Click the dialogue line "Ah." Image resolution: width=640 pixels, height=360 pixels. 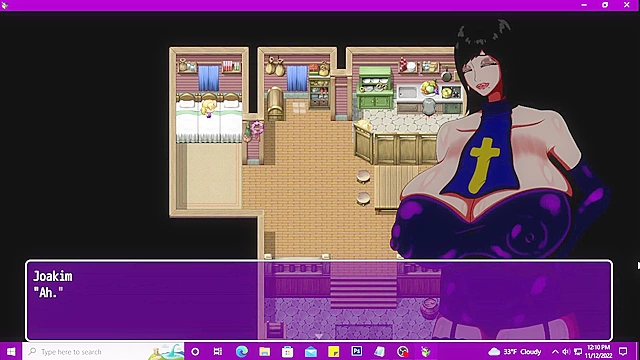point(48,292)
